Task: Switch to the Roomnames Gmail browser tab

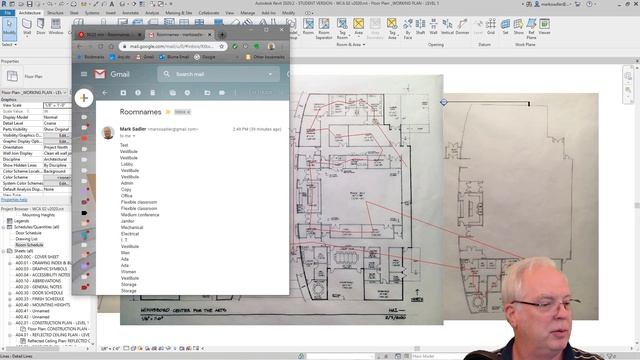Action: [x=180, y=35]
